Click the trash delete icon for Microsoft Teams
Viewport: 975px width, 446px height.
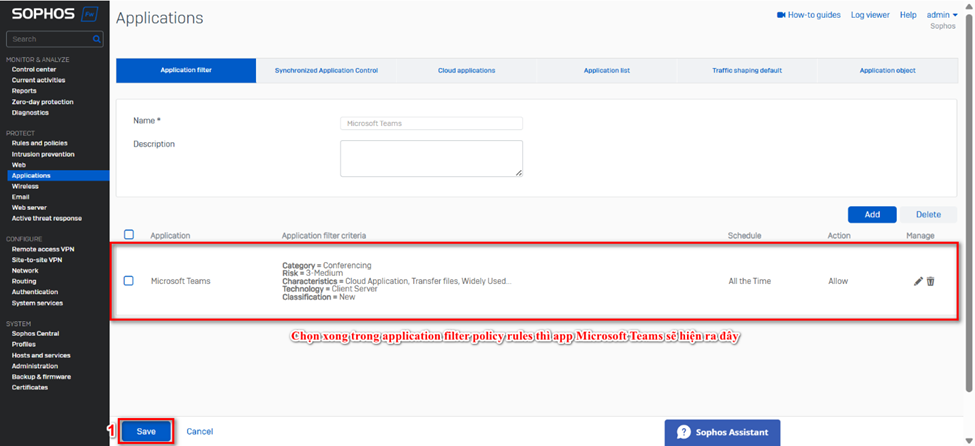930,281
